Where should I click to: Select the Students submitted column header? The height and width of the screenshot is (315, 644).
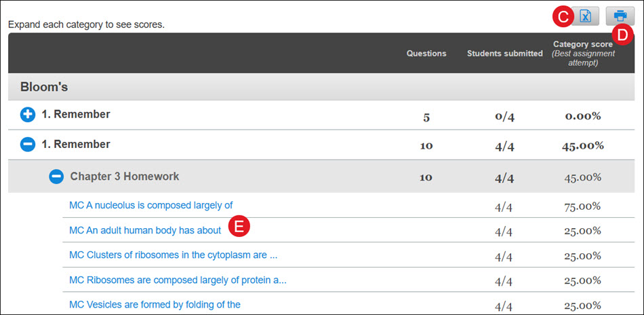coord(505,54)
